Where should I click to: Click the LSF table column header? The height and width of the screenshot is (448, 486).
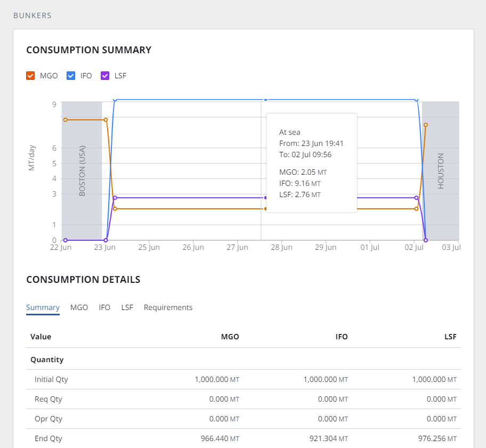(x=450, y=337)
